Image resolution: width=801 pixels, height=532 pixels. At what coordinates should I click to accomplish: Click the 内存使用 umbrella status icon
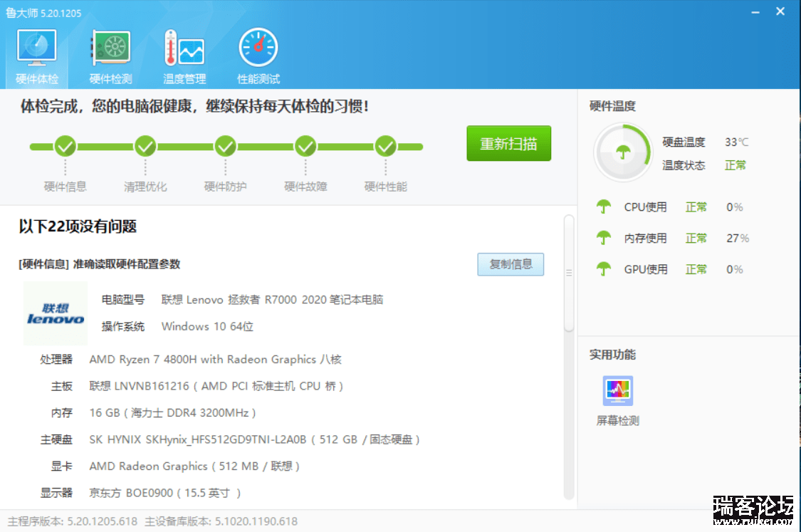coord(604,238)
